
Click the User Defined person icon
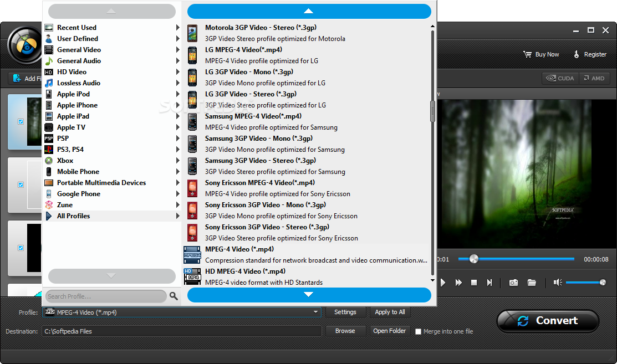click(x=49, y=39)
